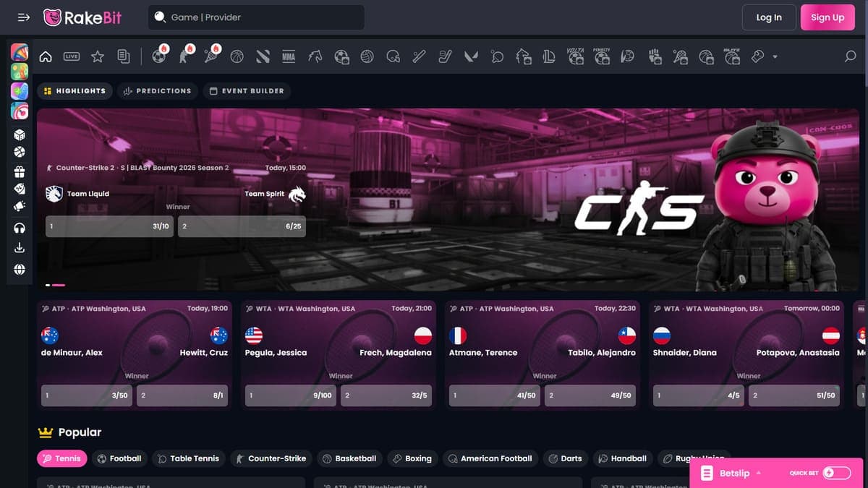
Task: Expand more sports dropdown arrow
Action: [x=775, y=56]
